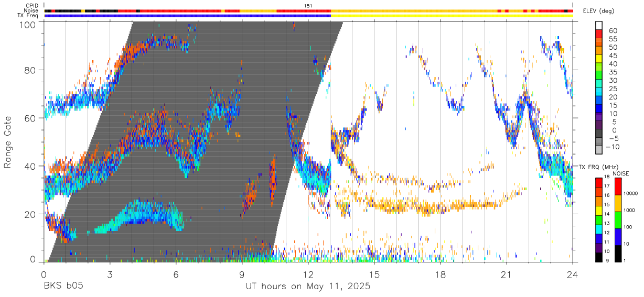Click the '21' UT hour tick label
Image resolution: width=644 pixels, height=297 pixels.
pos(507,274)
